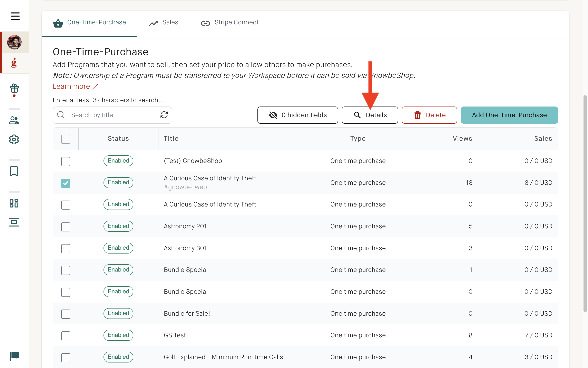The image size is (588, 368).
Task: Check the Bundle for Sale! row checkbox
Action: coord(66,314)
